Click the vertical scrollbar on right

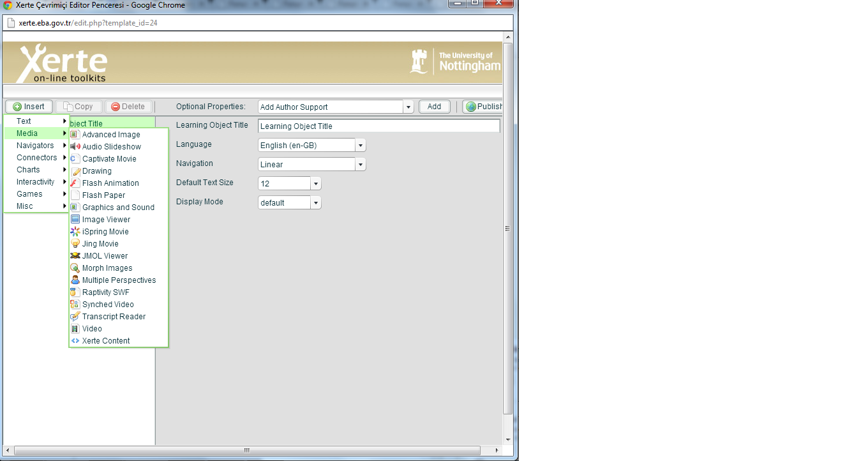pyautogui.click(x=508, y=227)
